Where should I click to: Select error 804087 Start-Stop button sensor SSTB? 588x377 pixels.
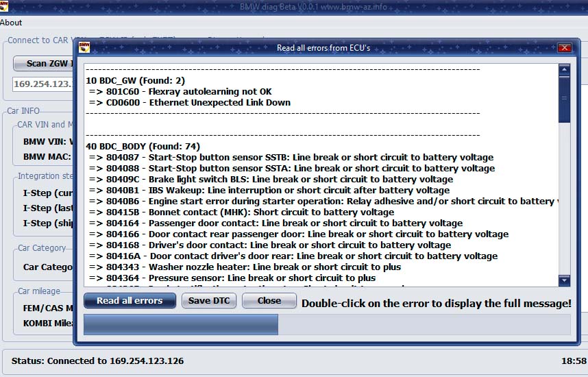click(291, 157)
